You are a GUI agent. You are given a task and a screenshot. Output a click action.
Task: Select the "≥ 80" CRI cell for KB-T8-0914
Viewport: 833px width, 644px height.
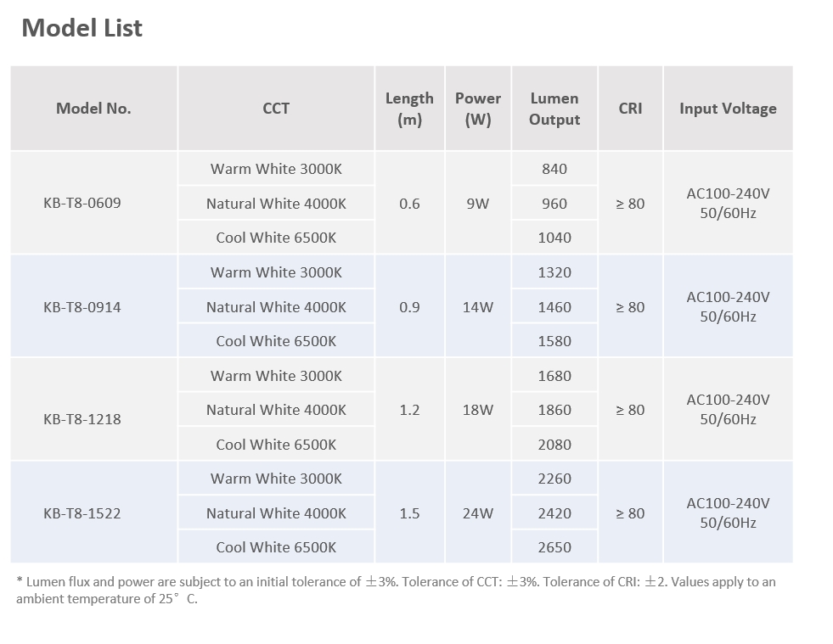tap(631, 307)
